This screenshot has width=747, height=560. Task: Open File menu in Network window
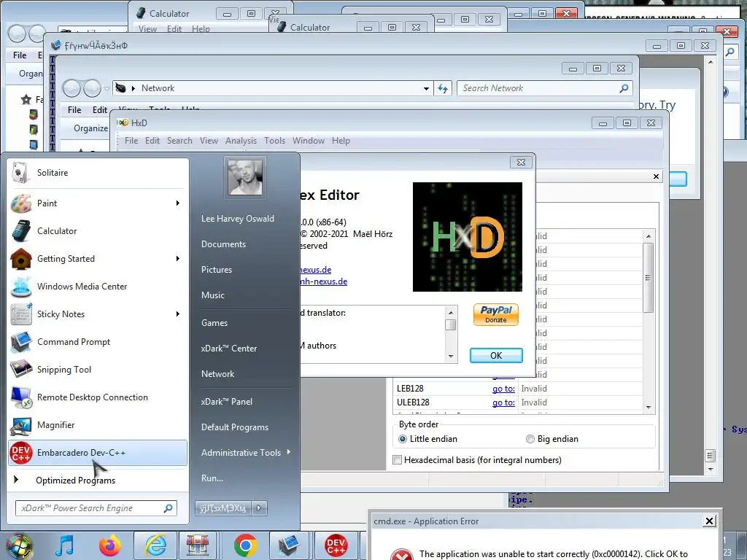tap(74, 110)
